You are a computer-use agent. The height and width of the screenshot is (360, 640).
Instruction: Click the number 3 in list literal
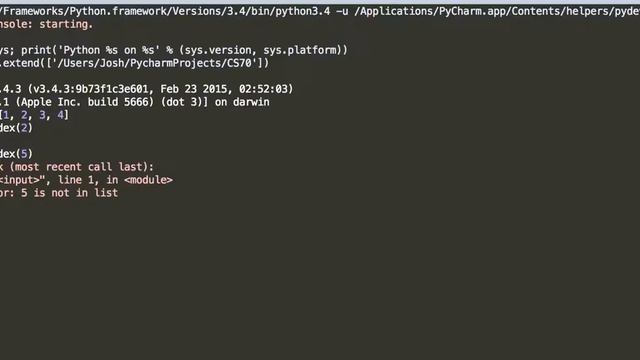pos(42,115)
